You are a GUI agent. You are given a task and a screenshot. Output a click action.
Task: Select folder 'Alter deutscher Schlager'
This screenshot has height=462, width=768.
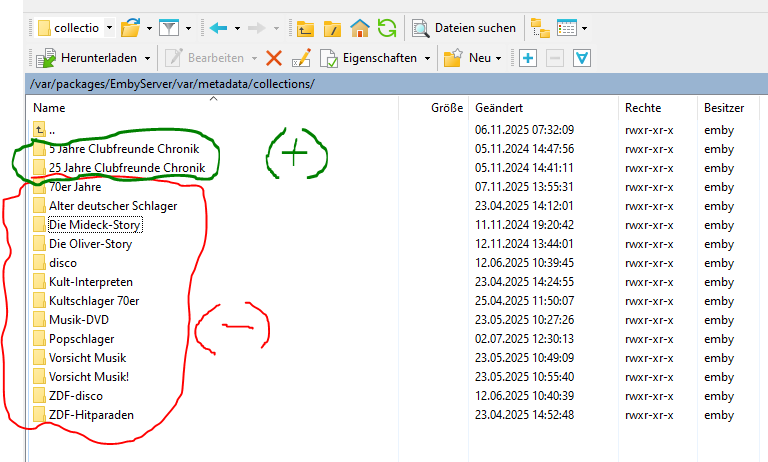(113, 206)
